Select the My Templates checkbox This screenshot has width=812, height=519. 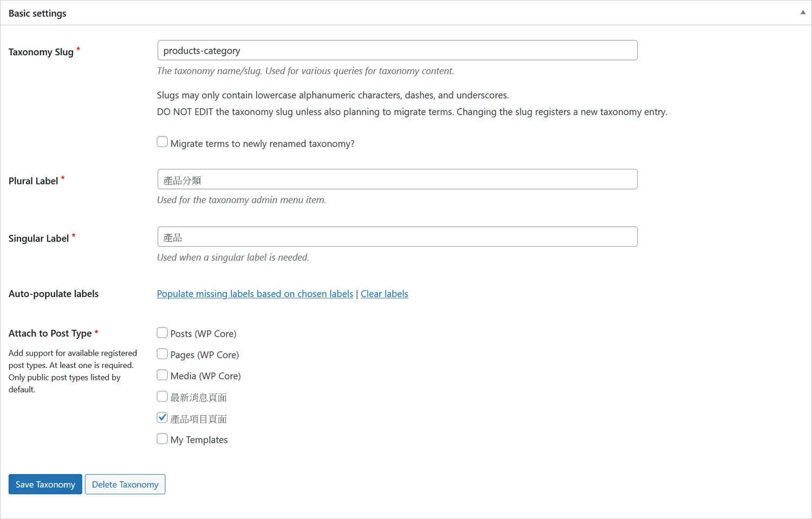point(162,439)
